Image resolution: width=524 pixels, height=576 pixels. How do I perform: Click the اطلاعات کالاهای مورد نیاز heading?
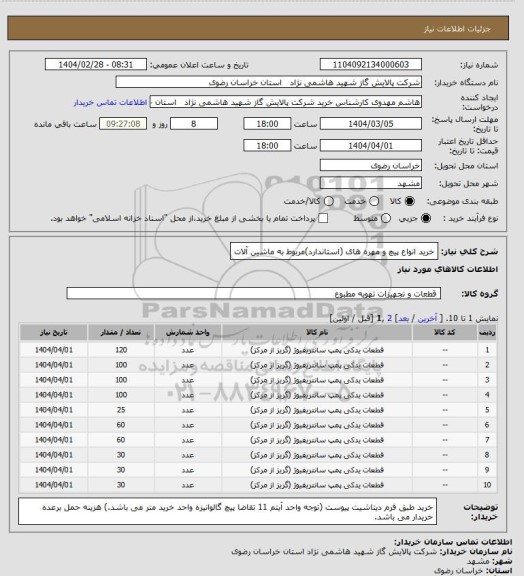[448, 269]
